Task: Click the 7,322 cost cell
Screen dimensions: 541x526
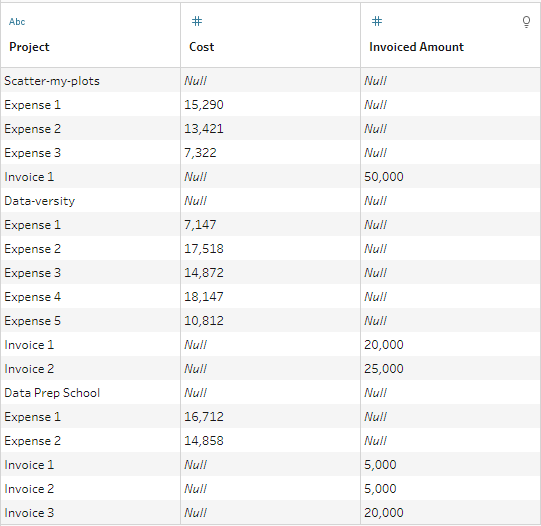Action: coord(270,152)
